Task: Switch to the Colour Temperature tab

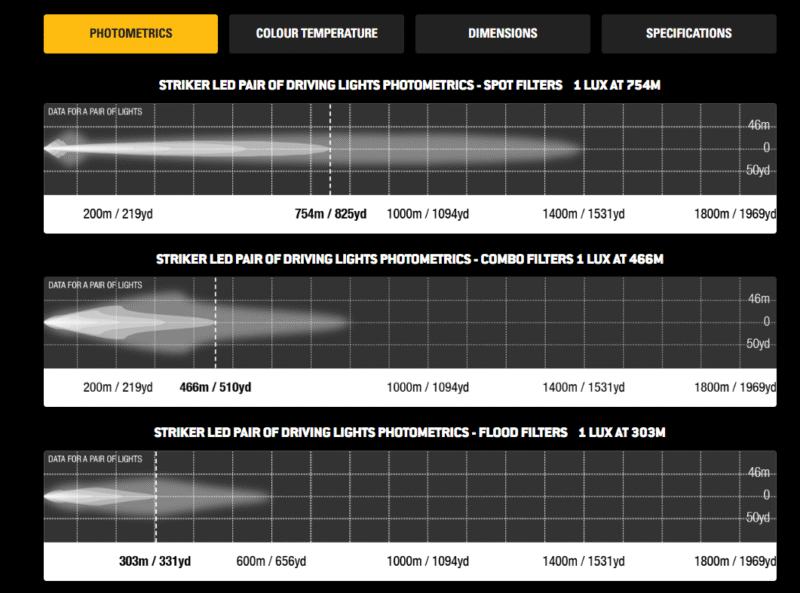Action: pyautogui.click(x=316, y=33)
